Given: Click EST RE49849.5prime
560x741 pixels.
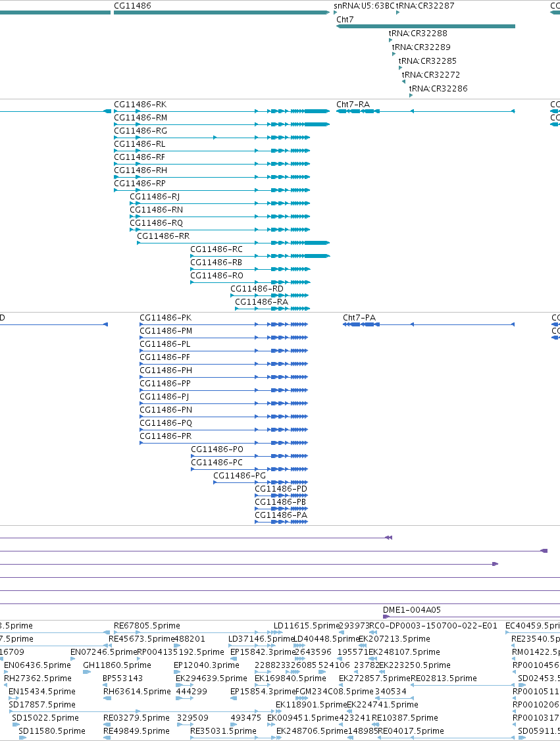Looking at the screenshot, I should click(136, 731).
